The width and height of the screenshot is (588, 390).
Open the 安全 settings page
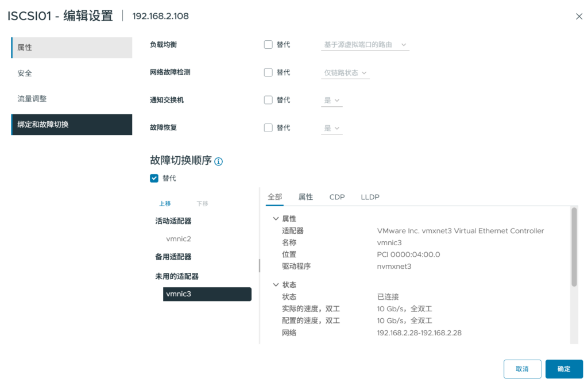25,74
